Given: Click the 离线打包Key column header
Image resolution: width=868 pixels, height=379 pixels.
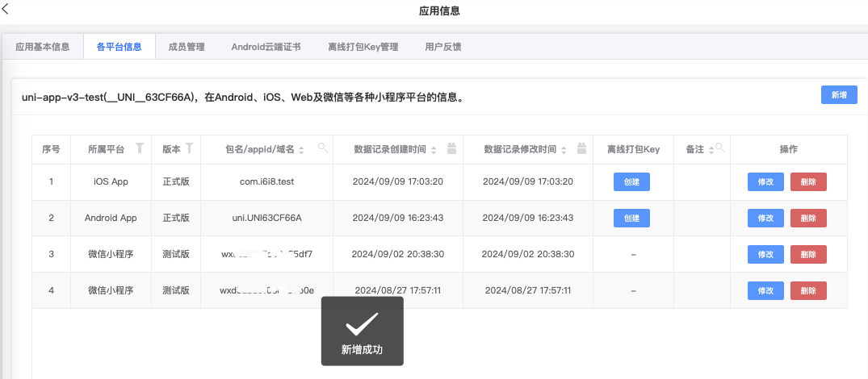Looking at the screenshot, I should (633, 150).
